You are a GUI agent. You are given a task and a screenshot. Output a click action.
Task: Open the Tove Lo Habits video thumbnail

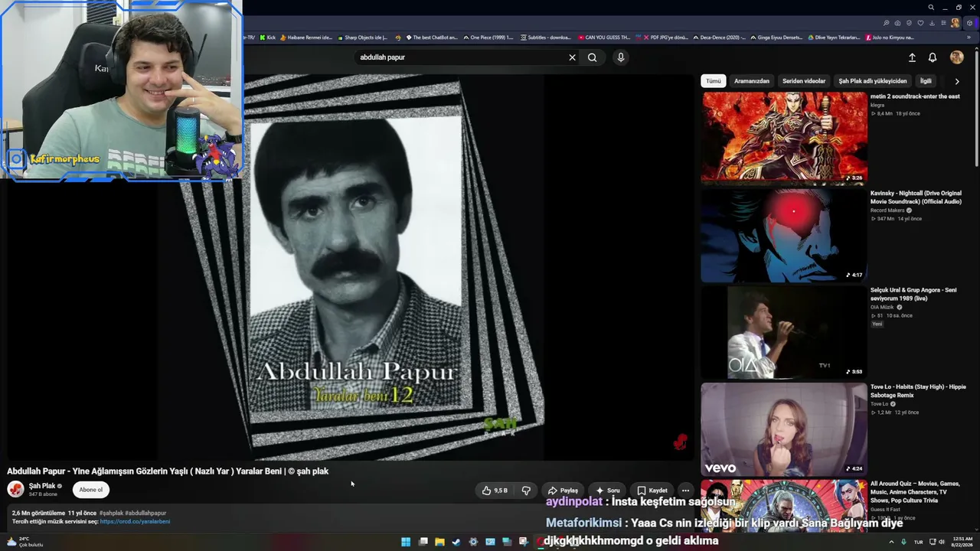point(784,429)
